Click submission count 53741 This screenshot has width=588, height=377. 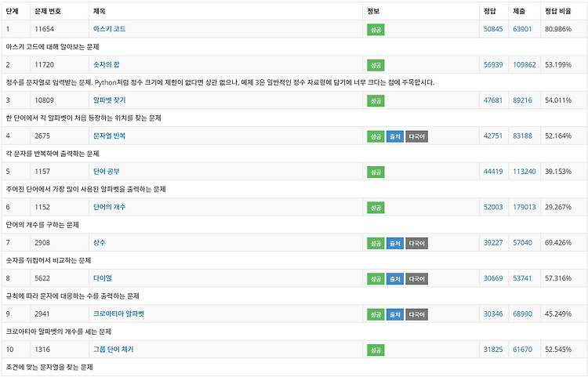(522, 278)
